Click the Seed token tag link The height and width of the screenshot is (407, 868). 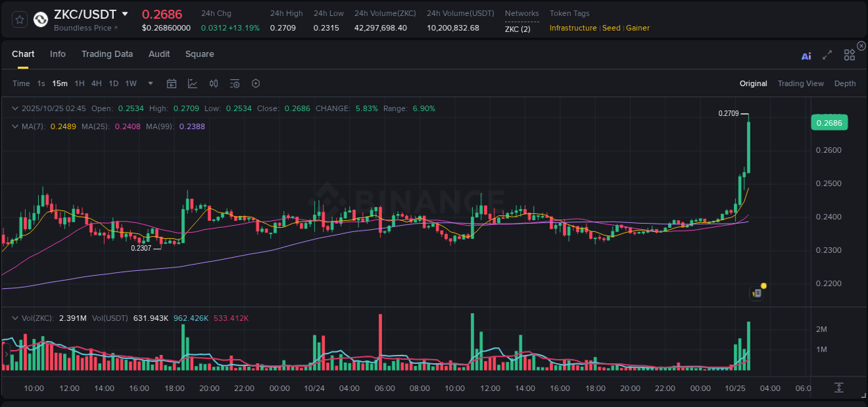pos(611,28)
